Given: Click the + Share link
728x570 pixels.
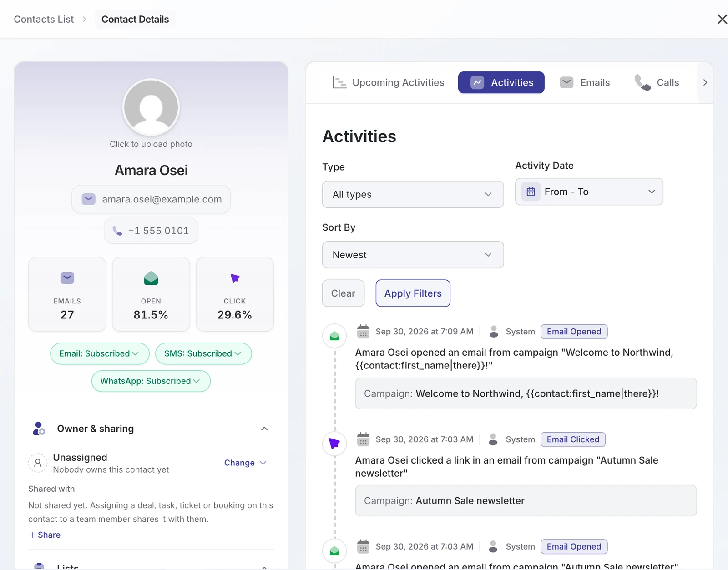Looking at the screenshot, I should [45, 535].
